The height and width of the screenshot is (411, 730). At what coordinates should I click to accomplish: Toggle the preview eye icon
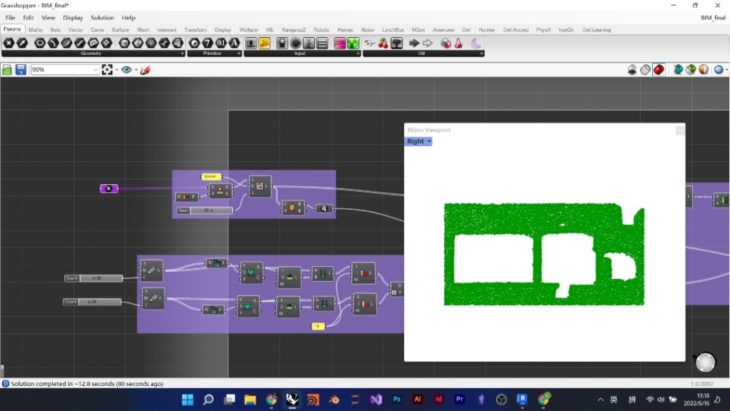[128, 70]
